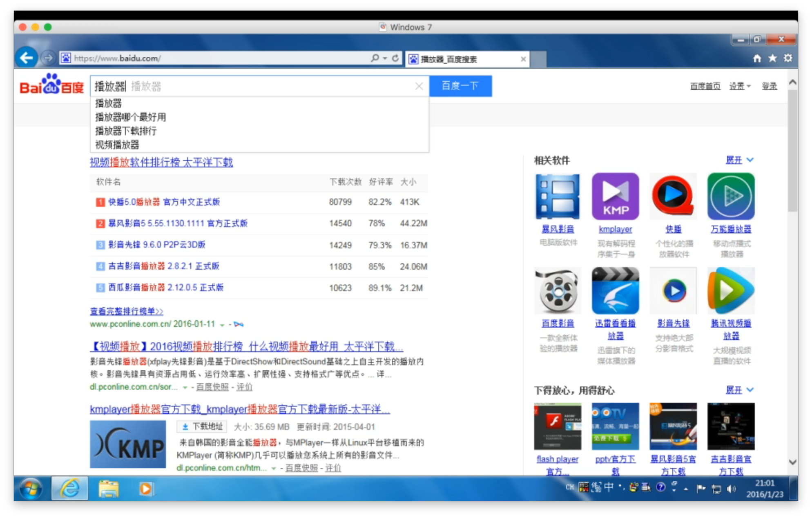Click the IE forward arrow button

point(48,58)
